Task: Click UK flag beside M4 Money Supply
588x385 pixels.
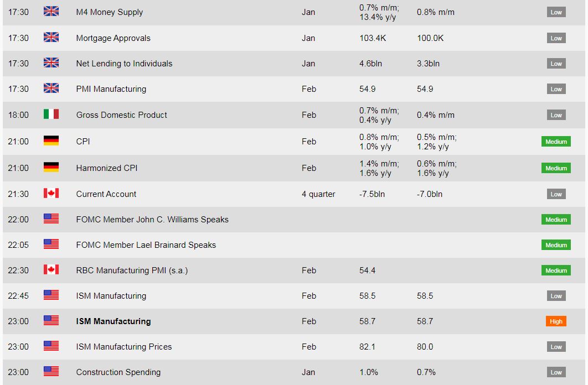Action: pyautogui.click(x=51, y=12)
